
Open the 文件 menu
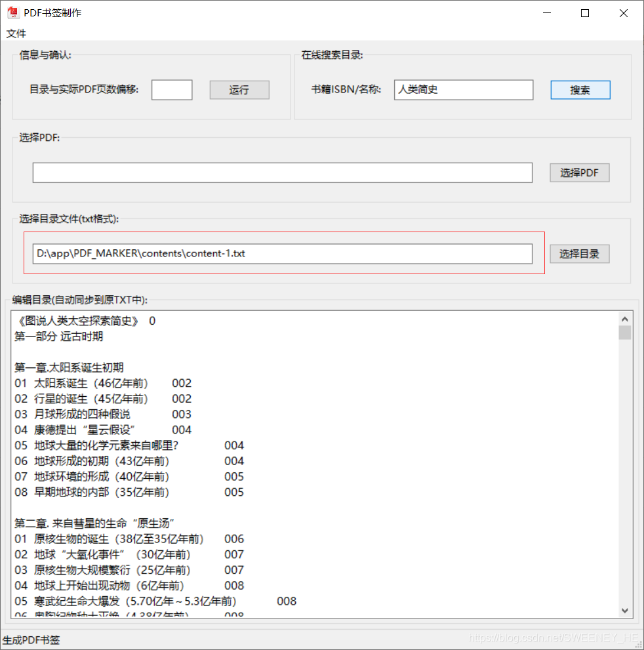tap(16, 33)
